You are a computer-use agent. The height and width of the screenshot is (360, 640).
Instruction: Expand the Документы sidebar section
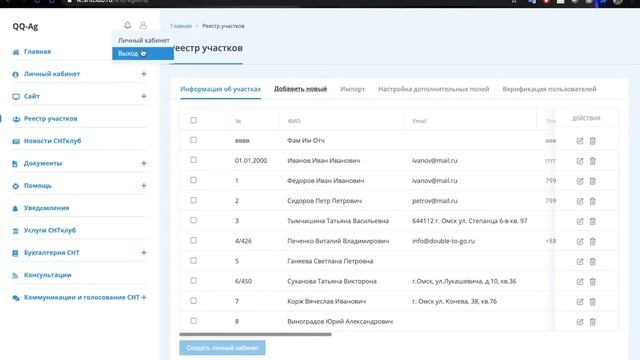pyautogui.click(x=144, y=163)
